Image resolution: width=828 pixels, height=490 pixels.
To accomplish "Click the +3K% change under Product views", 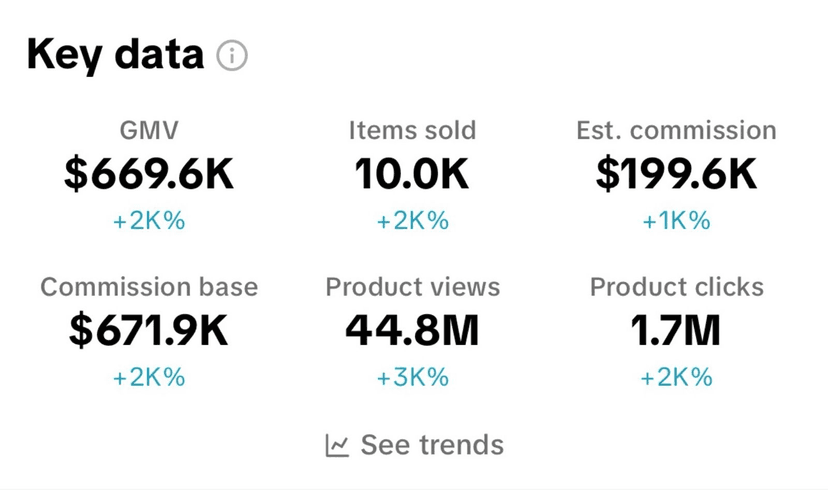I will point(412,378).
